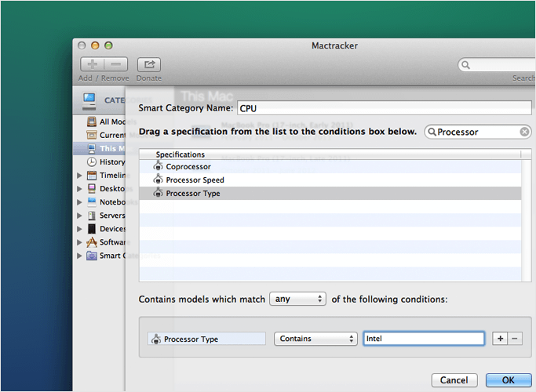Expand the Servers disclosure triangle

tap(79, 216)
